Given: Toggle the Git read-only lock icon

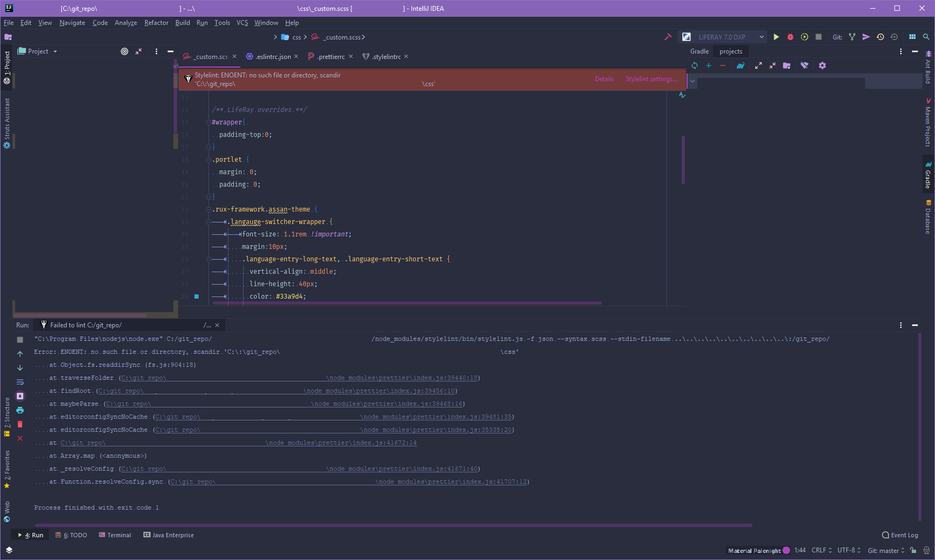Looking at the screenshot, I should coord(913,550).
